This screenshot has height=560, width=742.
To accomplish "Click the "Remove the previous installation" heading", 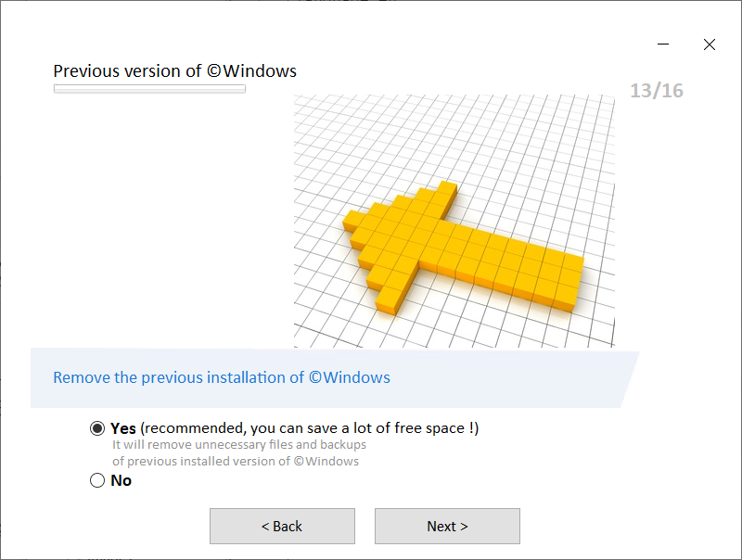I will click(222, 377).
